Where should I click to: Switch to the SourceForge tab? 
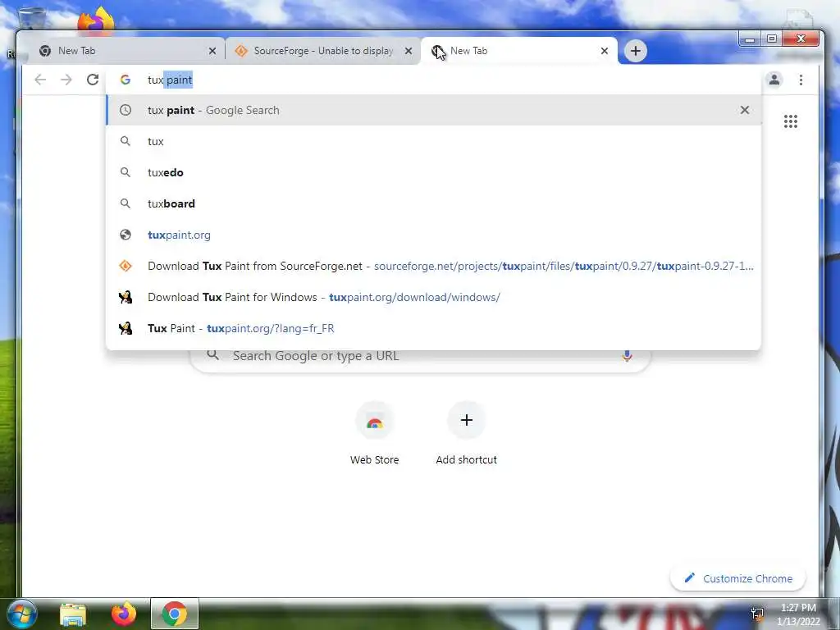323,51
